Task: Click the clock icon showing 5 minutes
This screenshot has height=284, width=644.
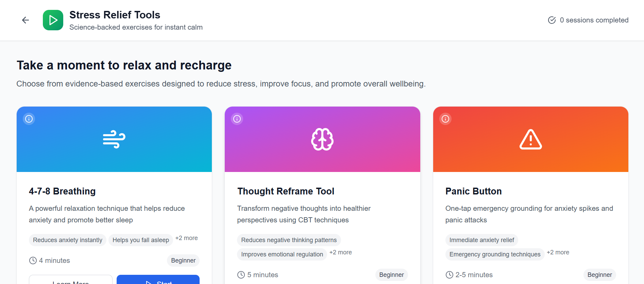Action: [241, 274]
